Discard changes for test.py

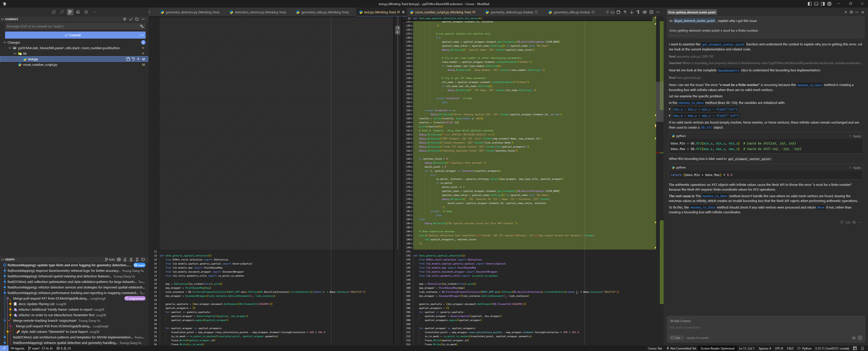[133, 59]
